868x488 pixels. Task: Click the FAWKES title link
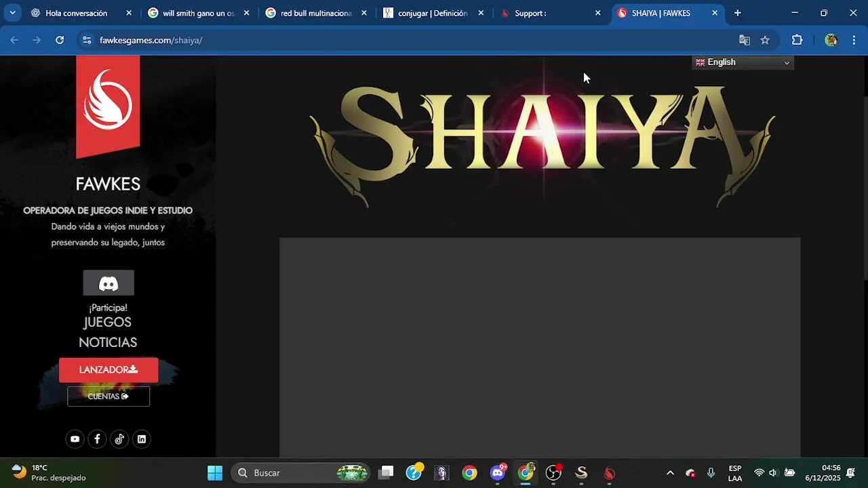[x=108, y=184]
